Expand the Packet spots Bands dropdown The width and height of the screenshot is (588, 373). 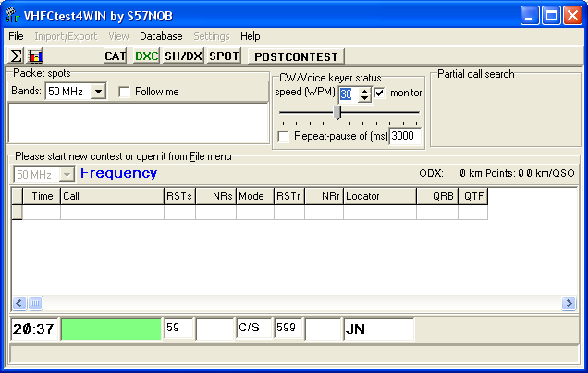click(x=98, y=92)
